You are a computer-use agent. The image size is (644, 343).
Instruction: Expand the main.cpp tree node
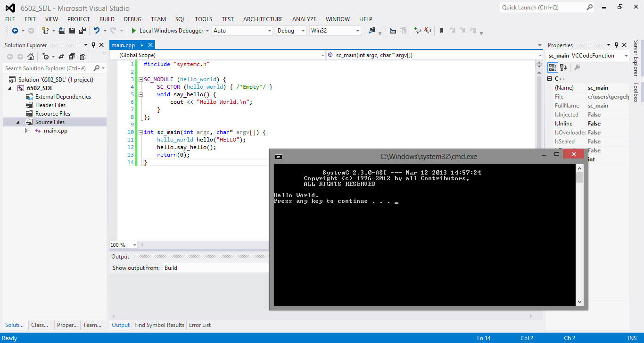(26, 131)
